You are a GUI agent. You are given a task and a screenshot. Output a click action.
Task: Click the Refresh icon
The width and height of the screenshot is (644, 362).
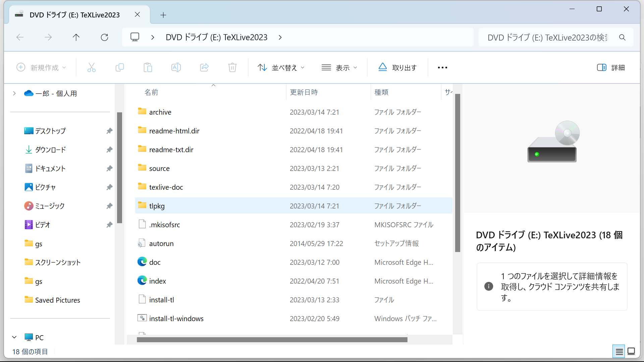(x=104, y=37)
